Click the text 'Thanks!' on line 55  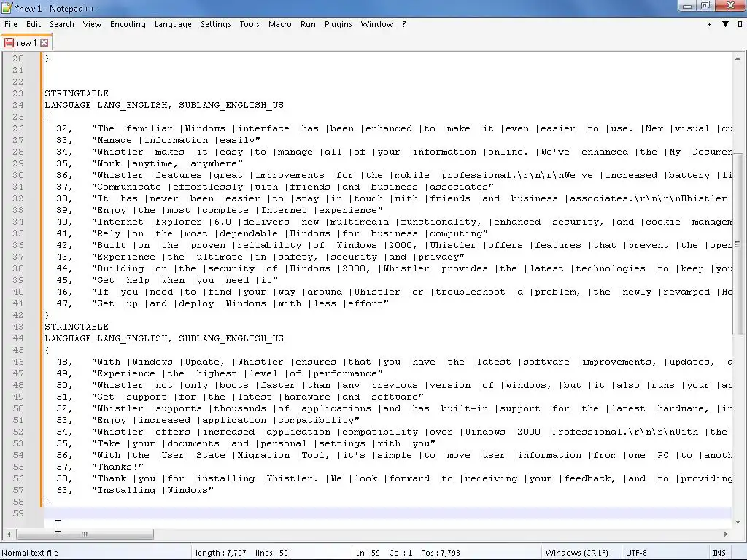(117, 467)
